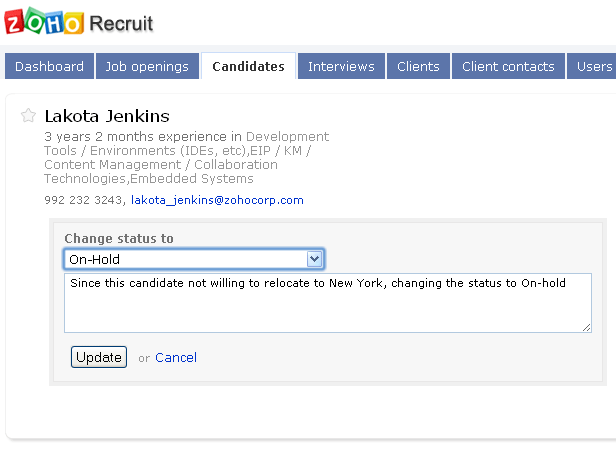Click into the status comment text area
The width and height of the screenshot is (616, 453).
point(327,303)
